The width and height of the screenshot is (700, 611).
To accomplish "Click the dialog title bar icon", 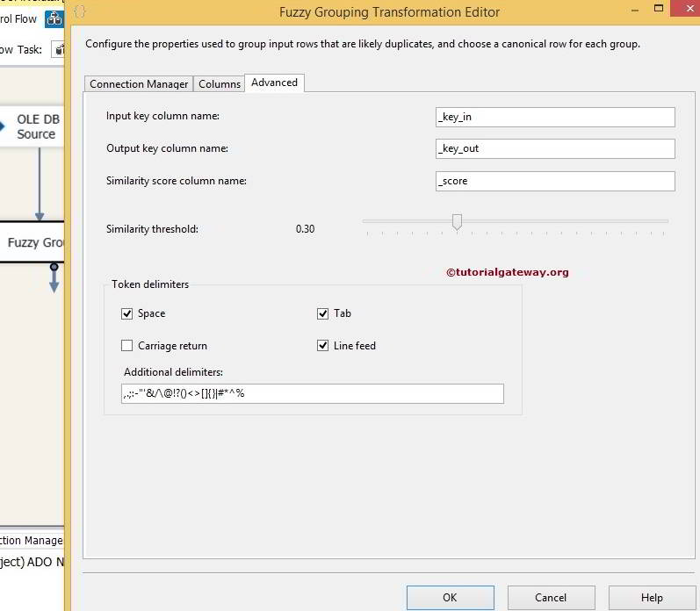I will [80, 11].
